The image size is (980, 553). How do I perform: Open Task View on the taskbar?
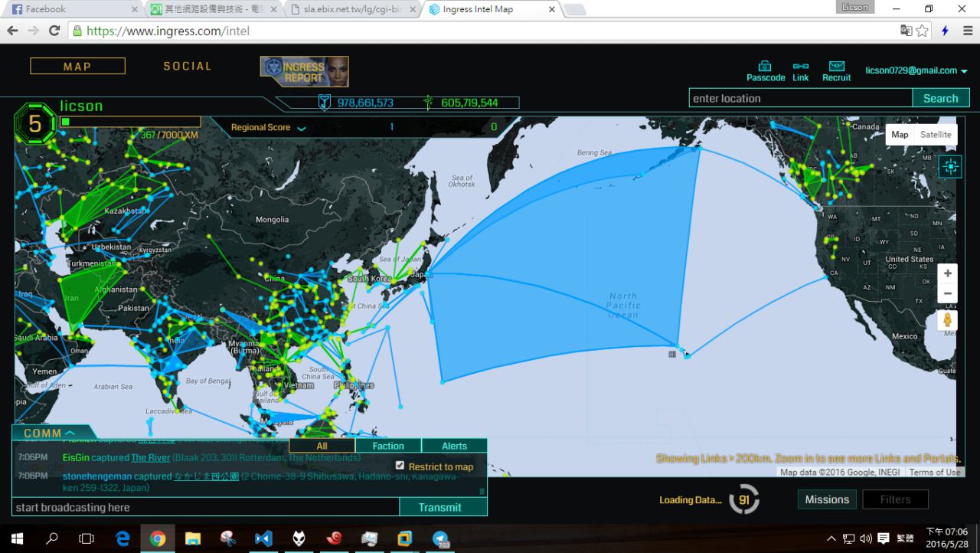click(87, 538)
